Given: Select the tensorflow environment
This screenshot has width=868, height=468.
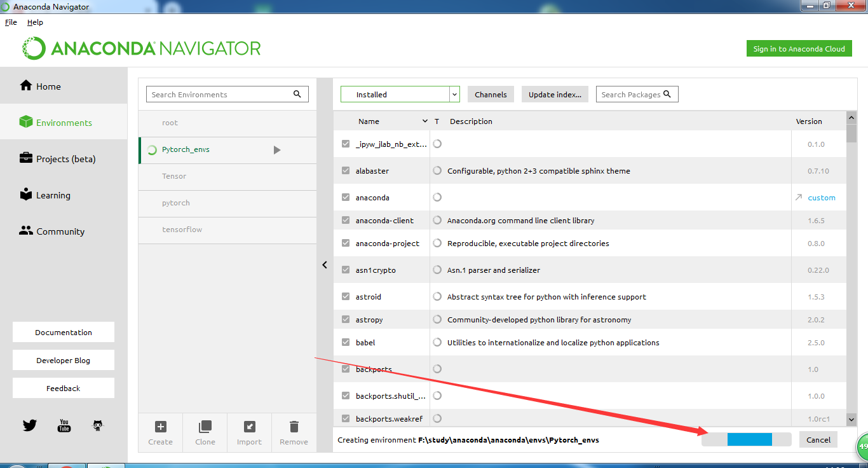Looking at the screenshot, I should click(227, 230).
